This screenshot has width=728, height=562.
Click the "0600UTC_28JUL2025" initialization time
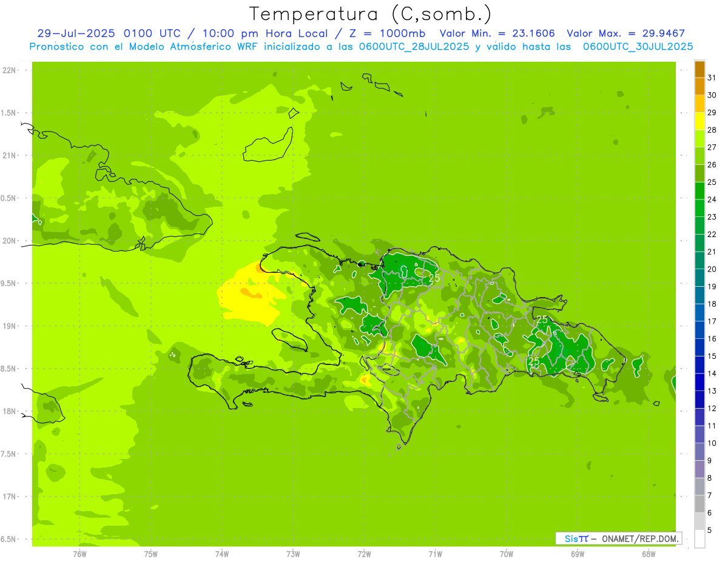[x=414, y=46]
